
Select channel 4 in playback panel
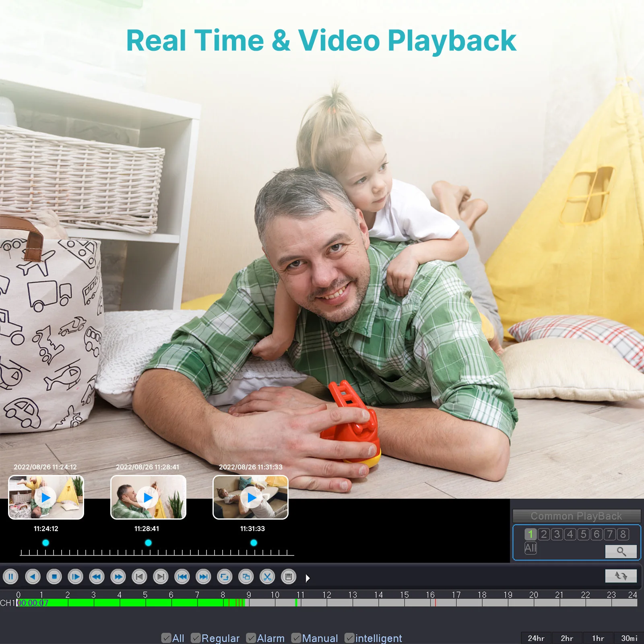(570, 534)
